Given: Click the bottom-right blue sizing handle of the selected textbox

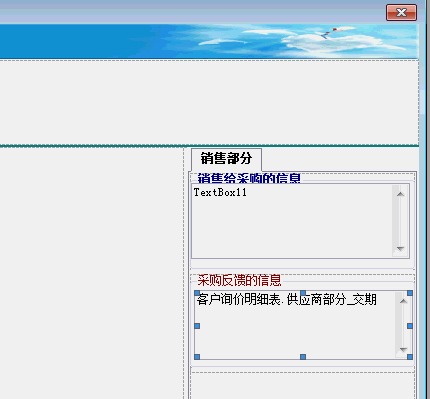Looking at the screenshot, I should coord(410,357).
